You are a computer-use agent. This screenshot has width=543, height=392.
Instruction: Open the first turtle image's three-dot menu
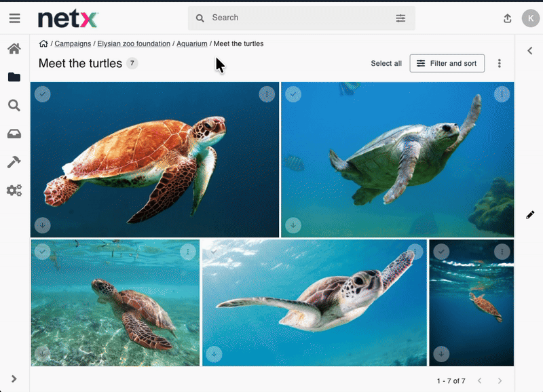pyautogui.click(x=267, y=94)
